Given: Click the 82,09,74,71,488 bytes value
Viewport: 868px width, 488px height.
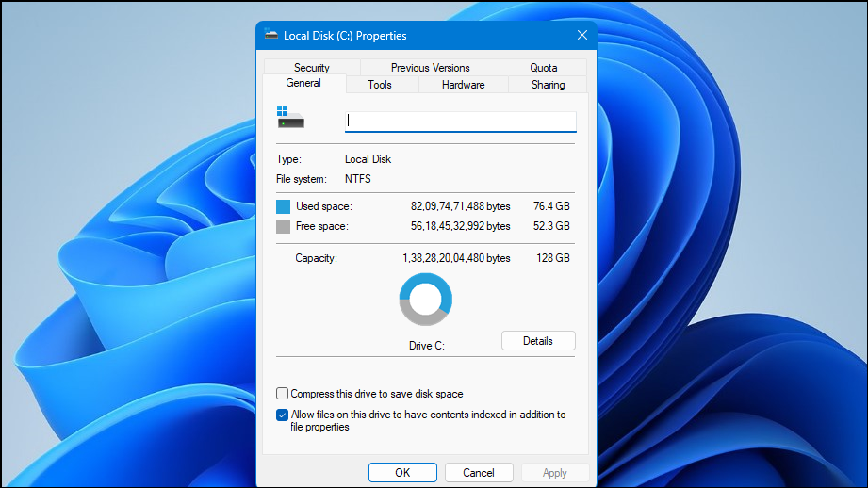Looking at the screenshot, I should point(461,206).
